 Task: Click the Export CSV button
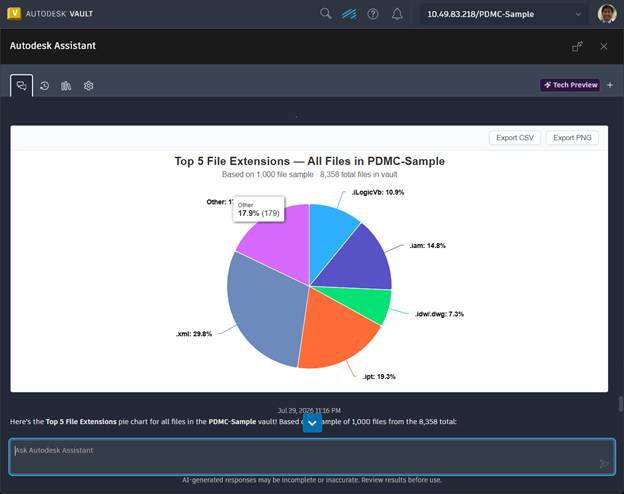click(x=515, y=138)
